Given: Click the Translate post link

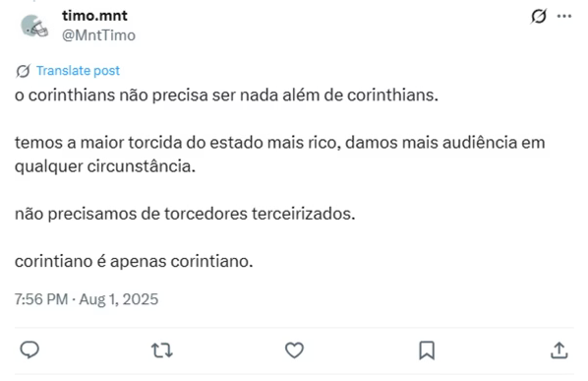Looking at the screenshot, I should [x=78, y=71].
